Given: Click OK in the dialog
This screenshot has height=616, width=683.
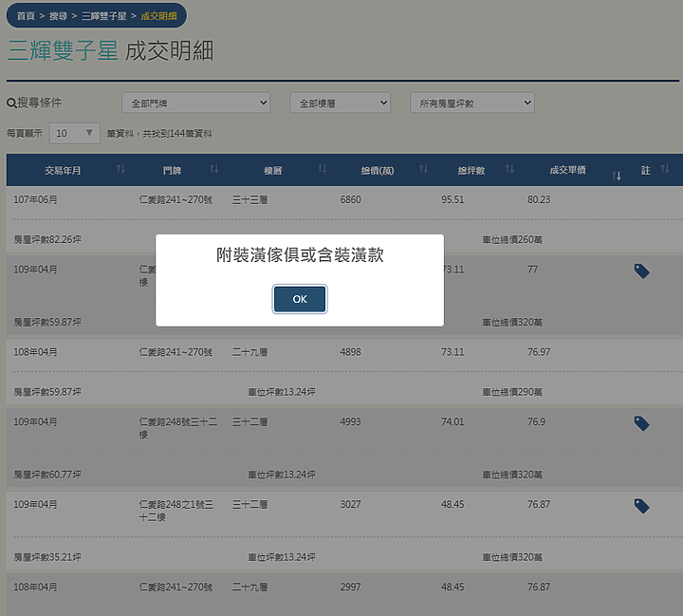Looking at the screenshot, I should (x=300, y=299).
